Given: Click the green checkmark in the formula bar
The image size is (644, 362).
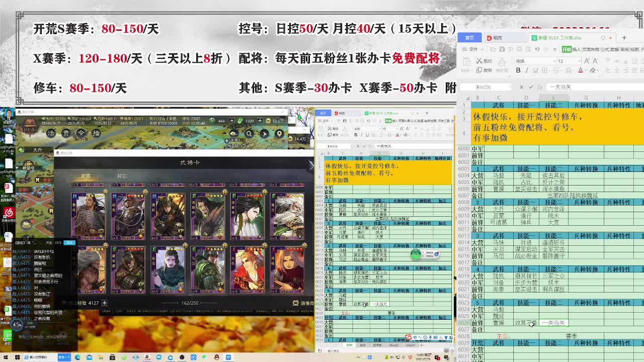Looking at the screenshot, I should 531,87.
